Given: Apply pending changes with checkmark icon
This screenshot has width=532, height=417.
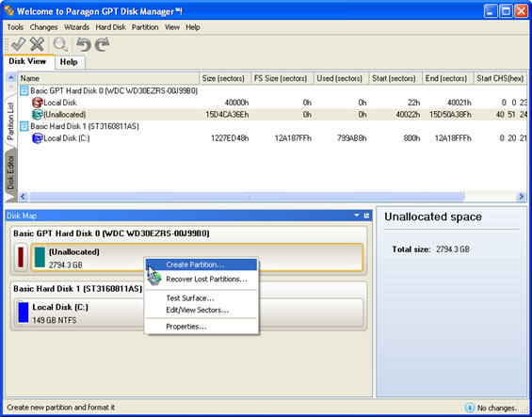Looking at the screenshot, I should pyautogui.click(x=18, y=44).
